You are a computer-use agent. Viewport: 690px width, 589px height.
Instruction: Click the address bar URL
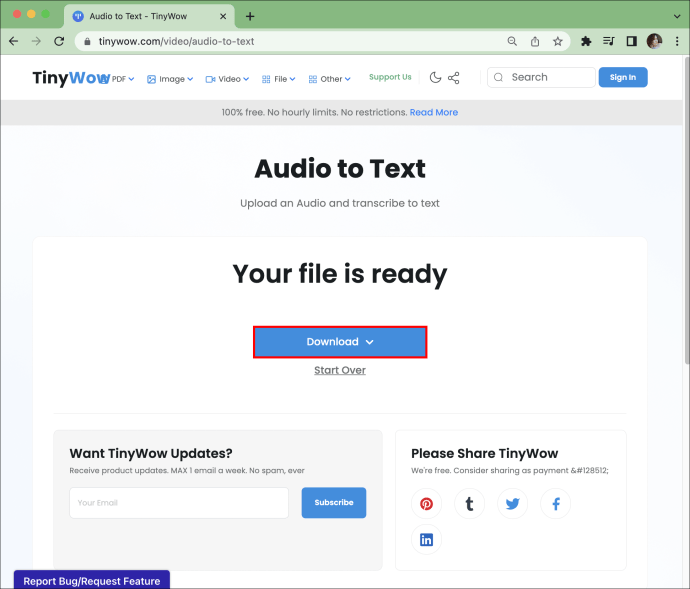(176, 41)
